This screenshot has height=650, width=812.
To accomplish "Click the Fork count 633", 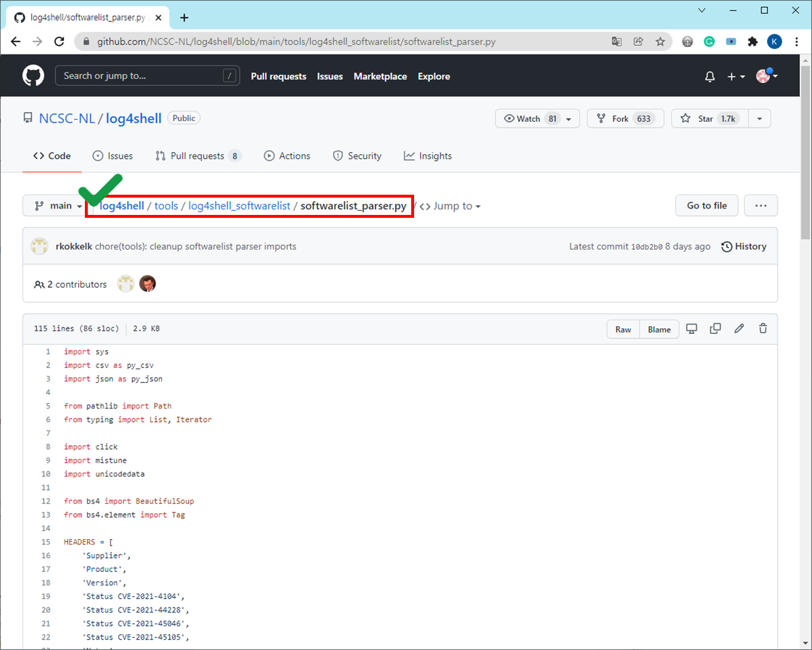I will coord(643,118).
